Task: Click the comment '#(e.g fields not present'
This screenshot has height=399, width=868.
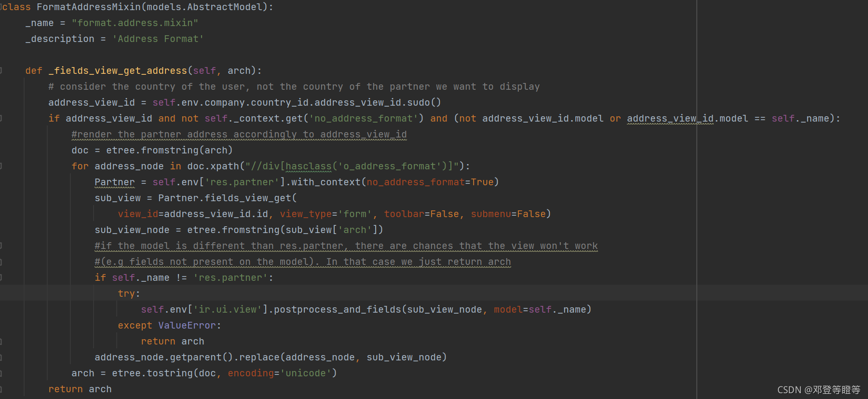Action: pyautogui.click(x=303, y=261)
